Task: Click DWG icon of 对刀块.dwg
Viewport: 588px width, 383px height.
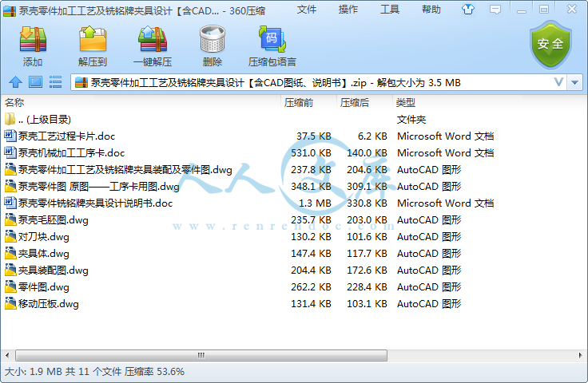Action: point(10,236)
